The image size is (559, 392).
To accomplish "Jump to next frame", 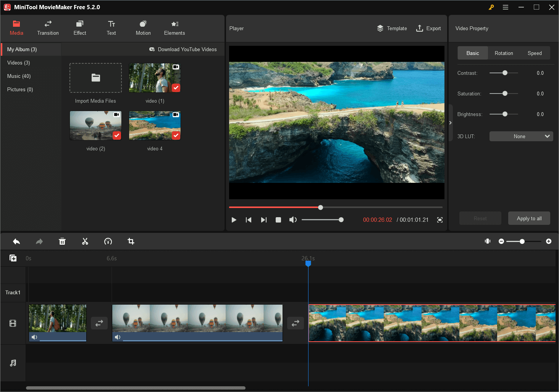I will [x=263, y=220].
